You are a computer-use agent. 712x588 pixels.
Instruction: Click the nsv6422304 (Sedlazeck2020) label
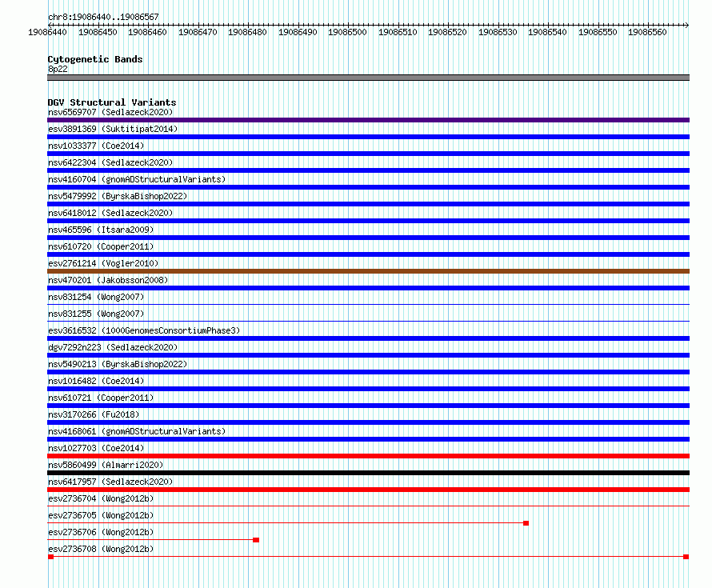click(x=110, y=162)
